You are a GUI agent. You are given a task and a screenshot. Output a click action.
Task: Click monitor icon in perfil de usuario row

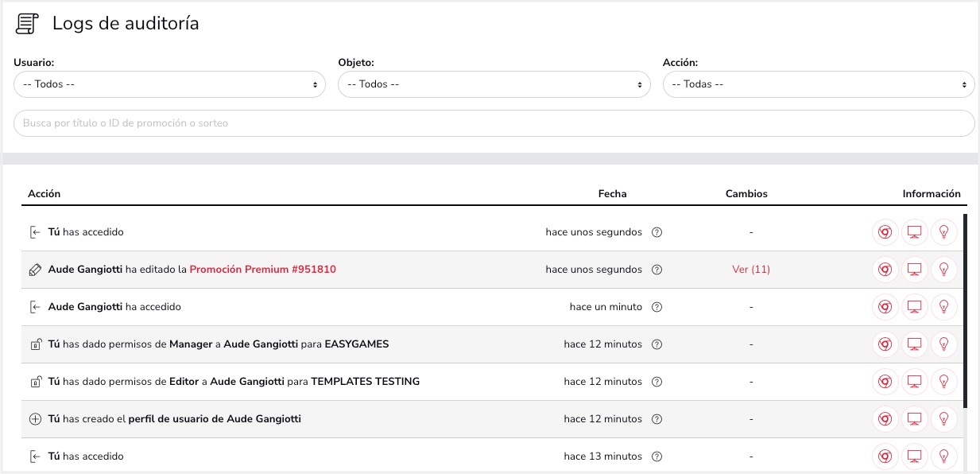click(914, 419)
